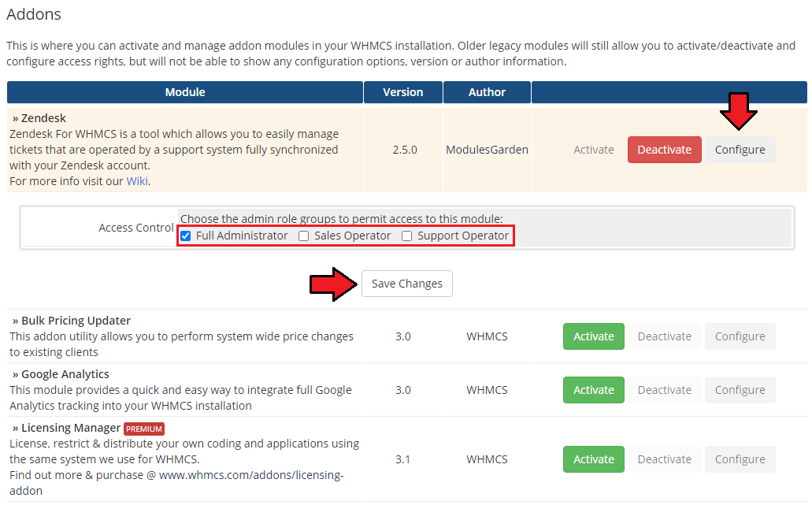Click the Access Control label
This screenshot has height=505, width=812.
pyautogui.click(x=136, y=228)
